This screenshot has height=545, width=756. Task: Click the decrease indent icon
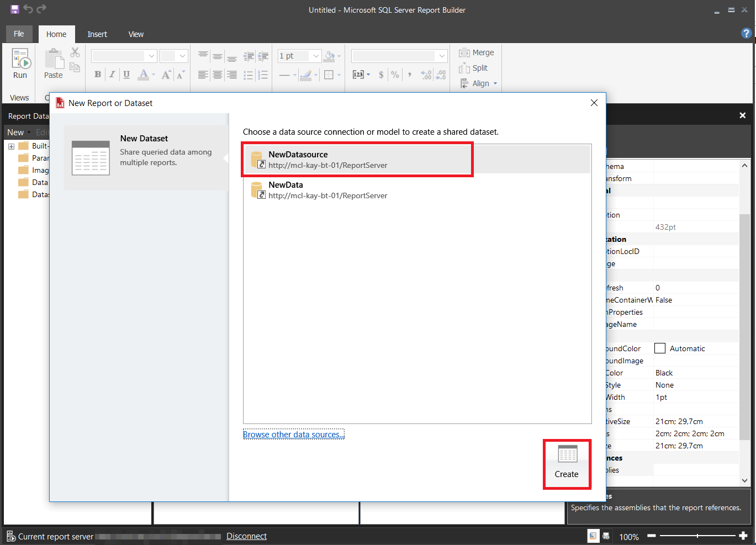tap(249, 56)
